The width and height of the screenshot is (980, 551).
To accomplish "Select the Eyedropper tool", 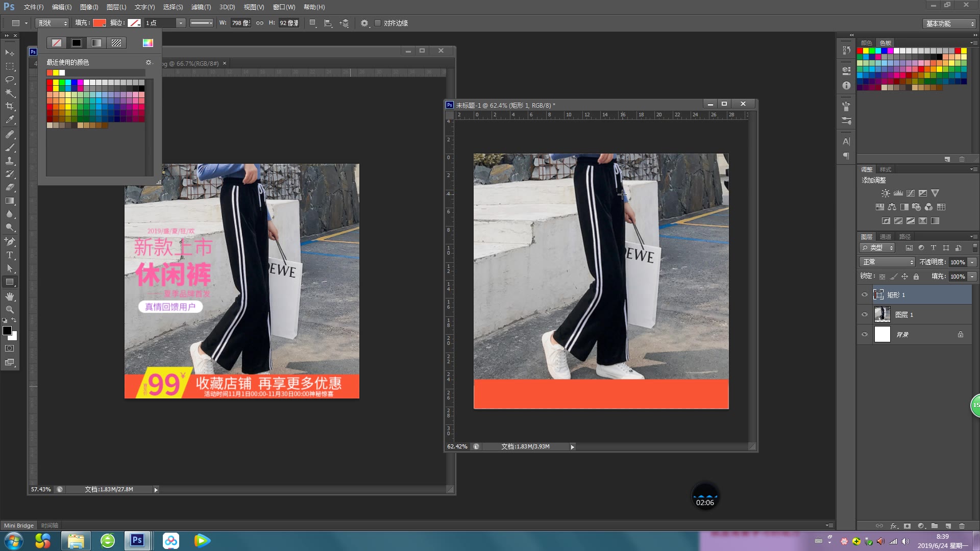I will tap(10, 120).
